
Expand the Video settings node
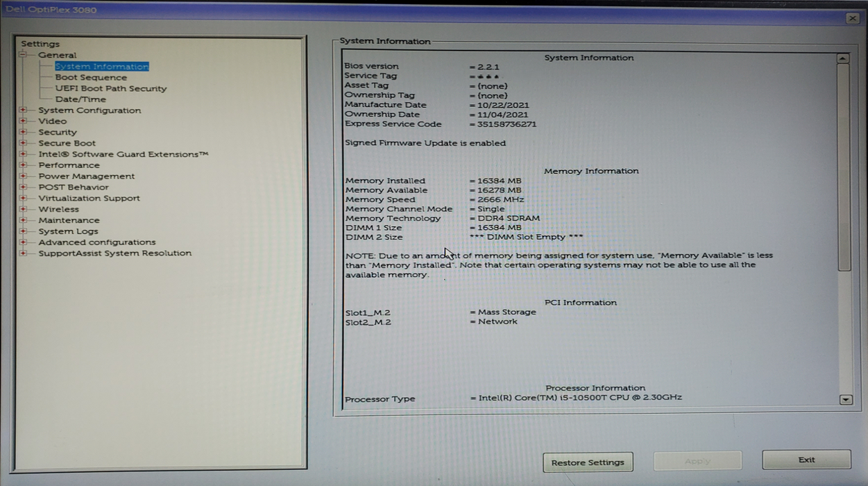pyautogui.click(x=23, y=121)
